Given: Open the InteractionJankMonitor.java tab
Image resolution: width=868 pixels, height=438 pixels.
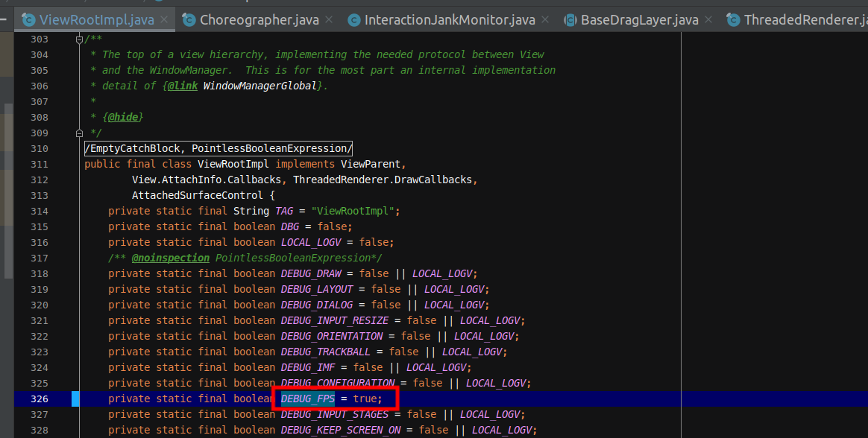Looking at the screenshot, I should click(450, 20).
